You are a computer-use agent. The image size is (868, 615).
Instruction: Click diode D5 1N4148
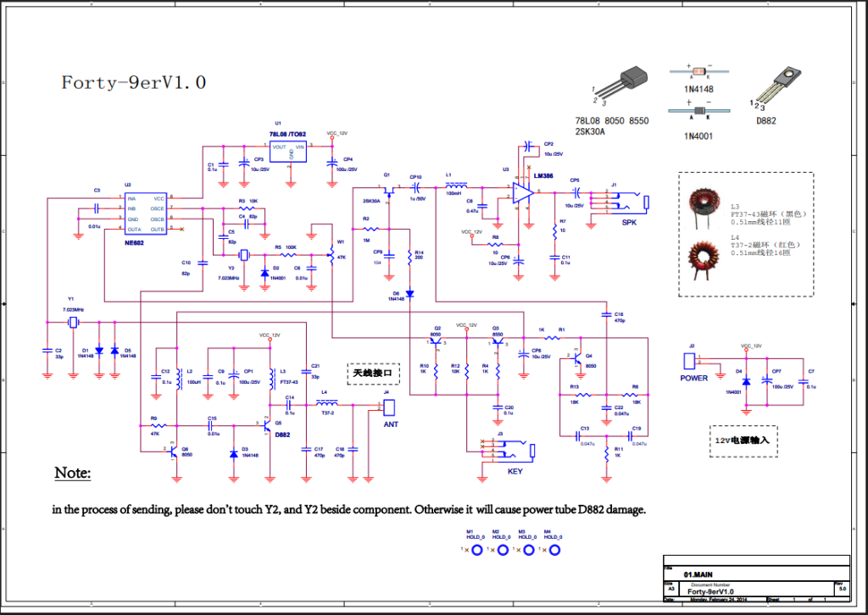114,350
